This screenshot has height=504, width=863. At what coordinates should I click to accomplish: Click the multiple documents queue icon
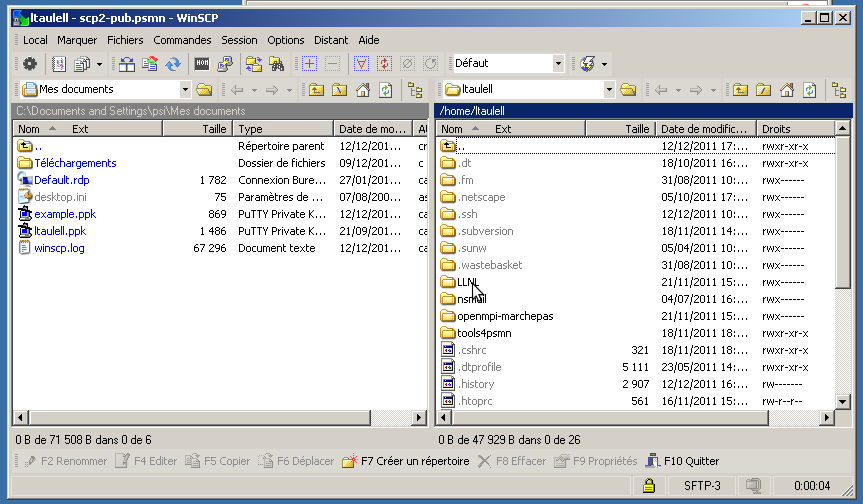83,64
